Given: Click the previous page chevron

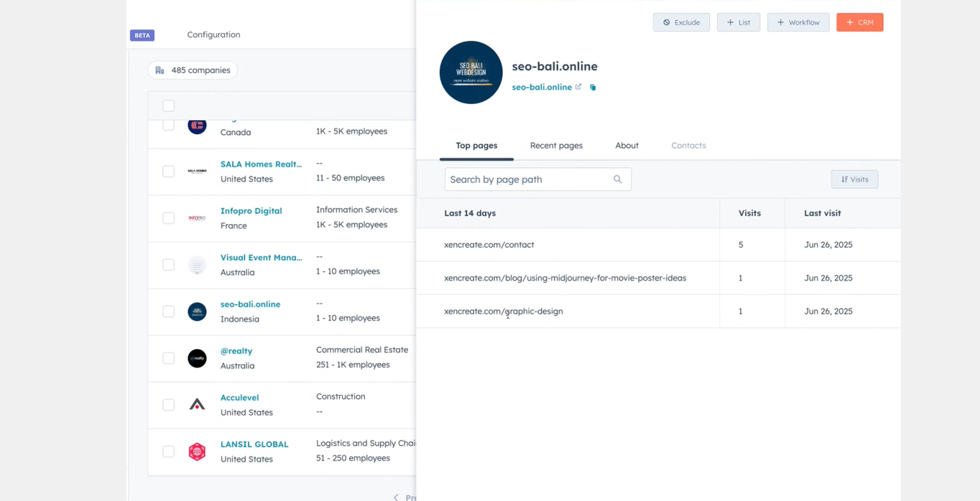Looking at the screenshot, I should point(395,497).
